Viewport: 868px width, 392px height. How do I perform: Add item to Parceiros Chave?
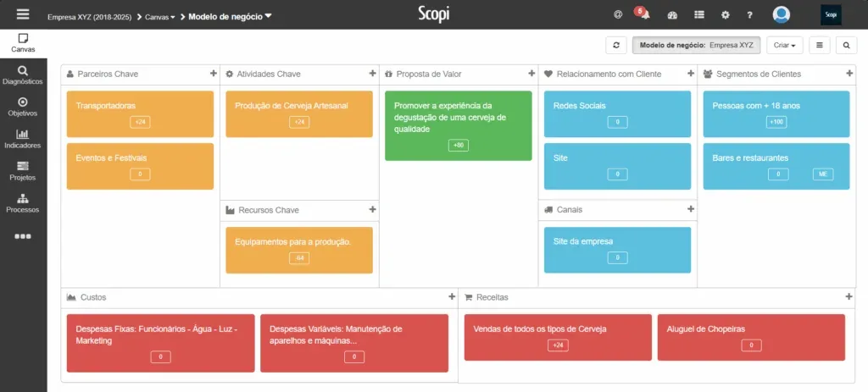(x=213, y=74)
